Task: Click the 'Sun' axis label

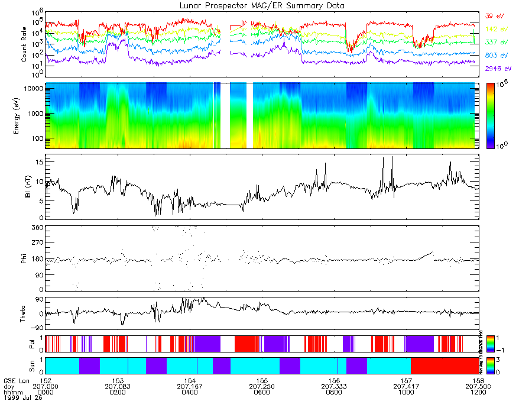Action: pos(32,366)
